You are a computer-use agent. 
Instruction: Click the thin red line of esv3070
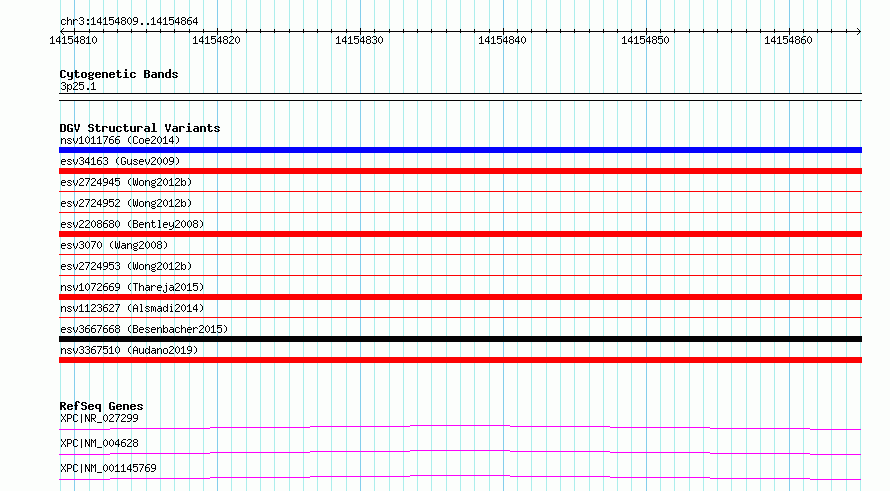click(x=460, y=255)
